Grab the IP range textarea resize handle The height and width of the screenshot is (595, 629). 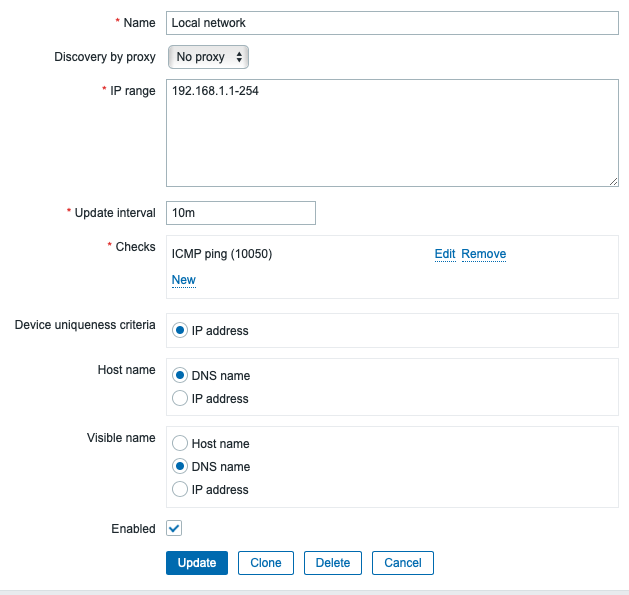coord(614,181)
